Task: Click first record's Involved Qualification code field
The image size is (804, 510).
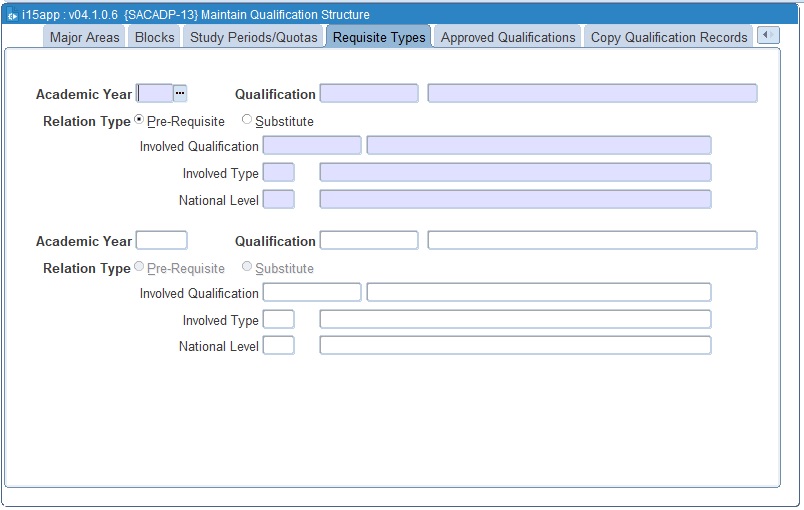Action: point(311,146)
